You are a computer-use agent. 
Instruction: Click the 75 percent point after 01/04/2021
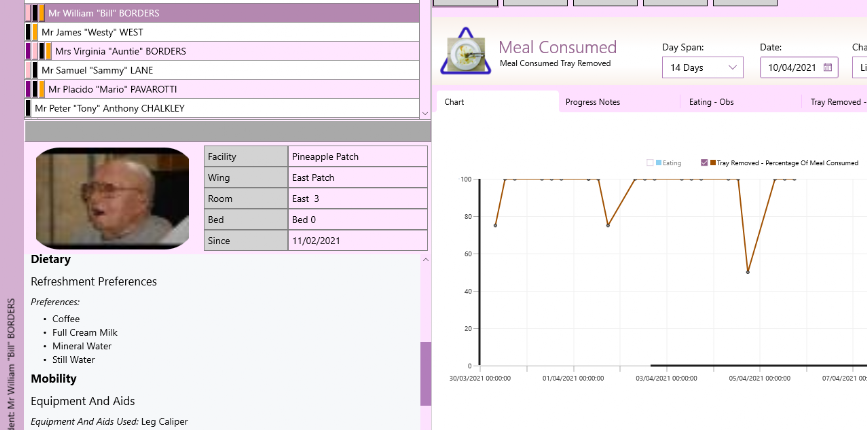[x=608, y=226]
